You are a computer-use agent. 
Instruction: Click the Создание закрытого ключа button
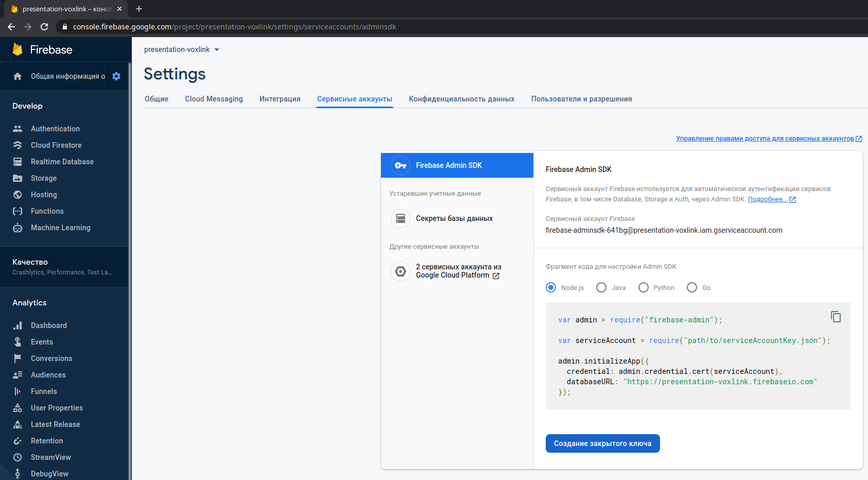(x=602, y=443)
